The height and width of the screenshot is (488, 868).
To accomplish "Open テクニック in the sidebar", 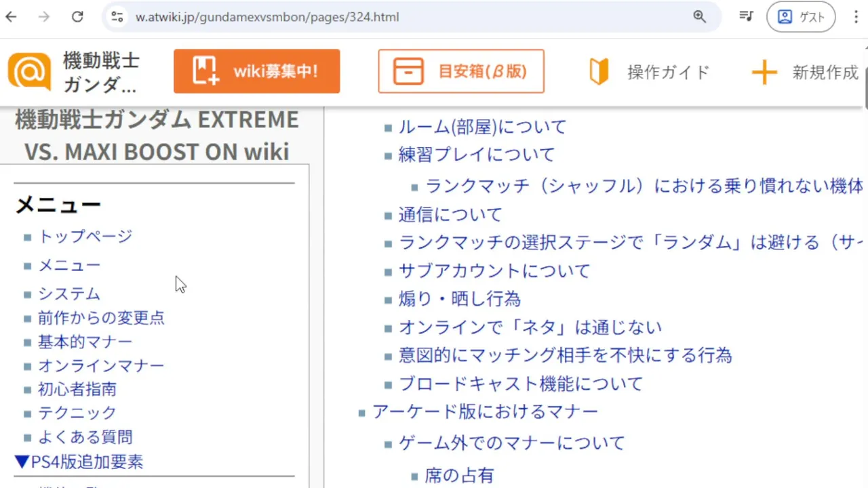I will pyautogui.click(x=77, y=412).
